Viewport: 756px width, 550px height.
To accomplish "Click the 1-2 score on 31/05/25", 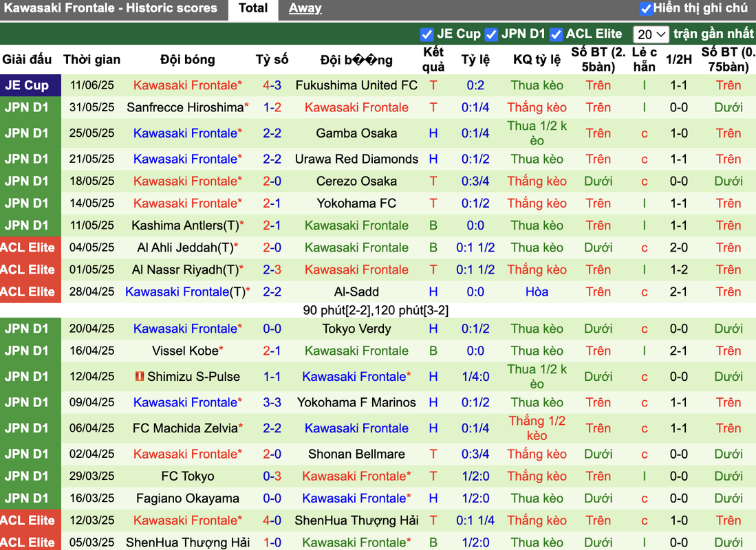I will click(x=272, y=107).
